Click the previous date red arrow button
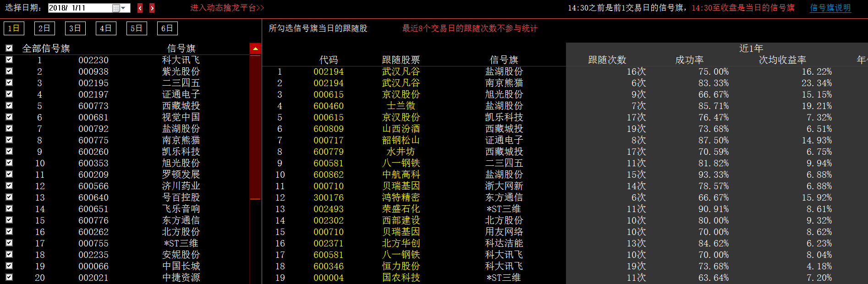The width and height of the screenshot is (868, 284). (x=140, y=8)
